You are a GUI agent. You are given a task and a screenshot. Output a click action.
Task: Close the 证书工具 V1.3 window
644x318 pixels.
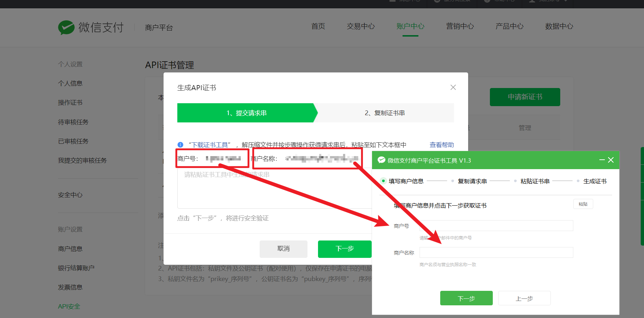(x=611, y=160)
